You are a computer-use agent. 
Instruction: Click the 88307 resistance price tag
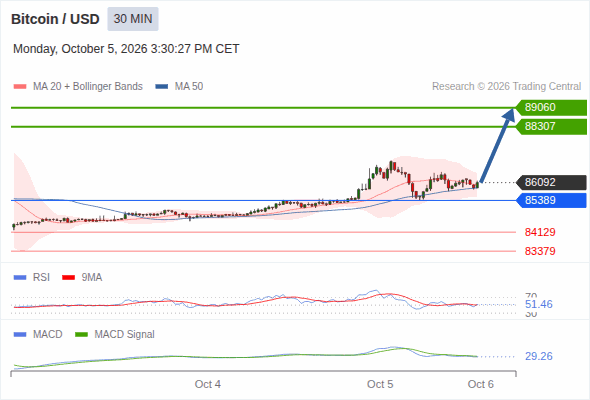click(551, 126)
